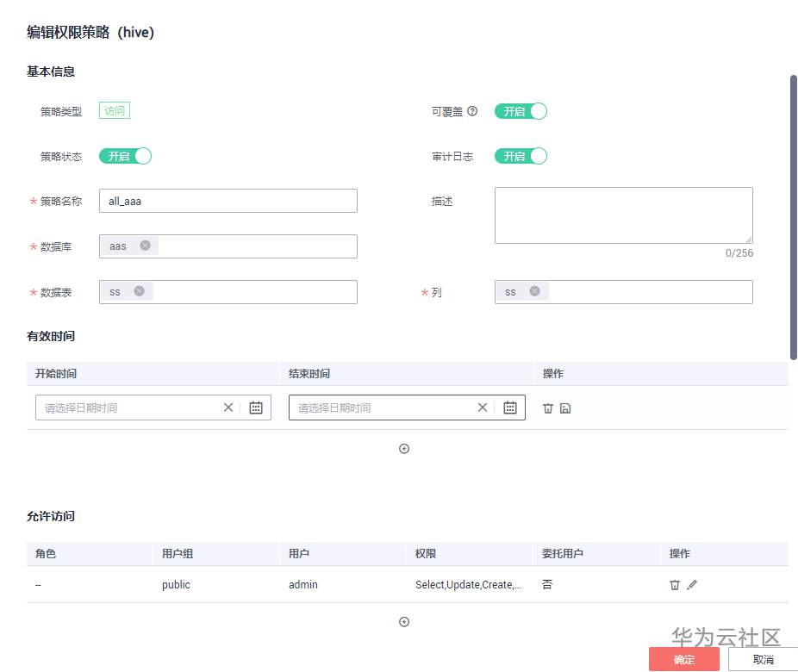Click the 确定 confirm button

click(x=683, y=659)
